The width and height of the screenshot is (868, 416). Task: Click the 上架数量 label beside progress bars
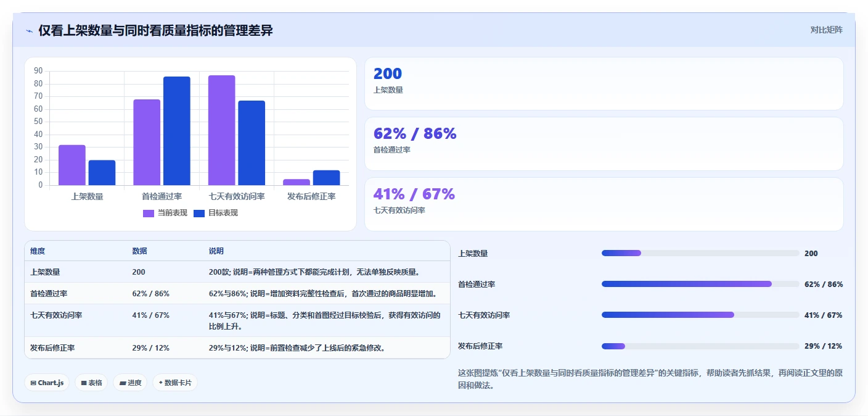(473, 253)
